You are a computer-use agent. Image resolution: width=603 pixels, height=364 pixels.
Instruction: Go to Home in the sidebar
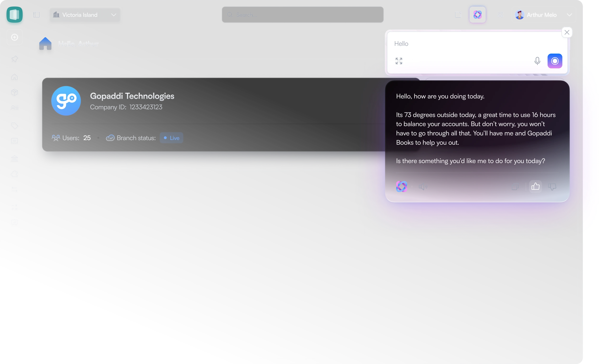14,77
